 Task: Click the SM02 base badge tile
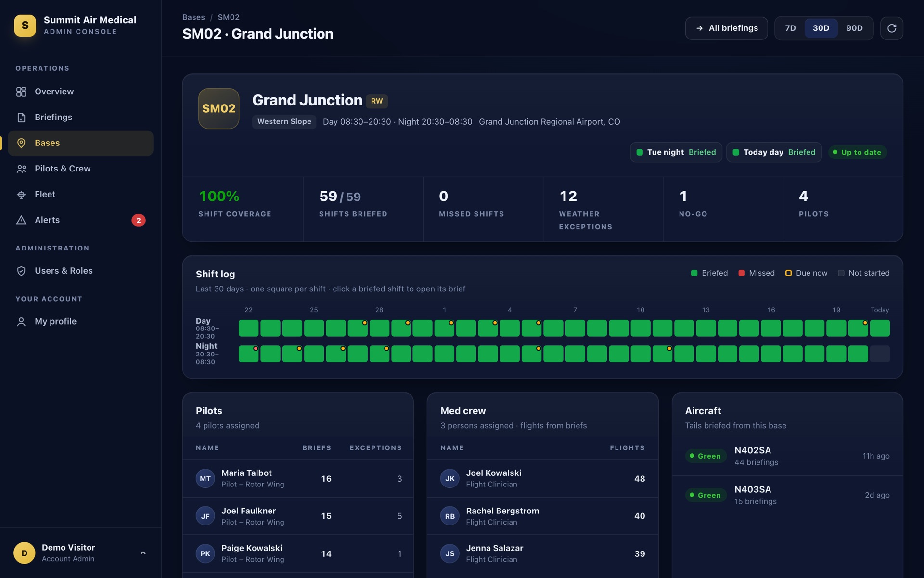coord(219,108)
